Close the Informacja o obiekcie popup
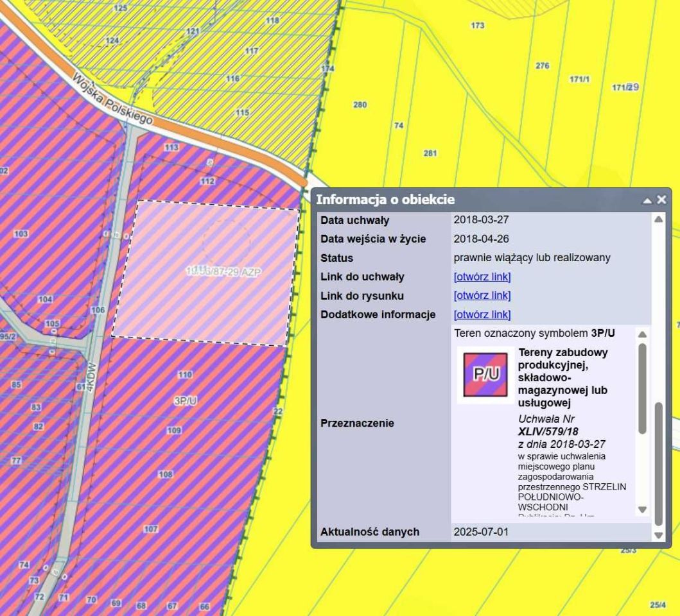The height and width of the screenshot is (616, 680). click(x=661, y=200)
